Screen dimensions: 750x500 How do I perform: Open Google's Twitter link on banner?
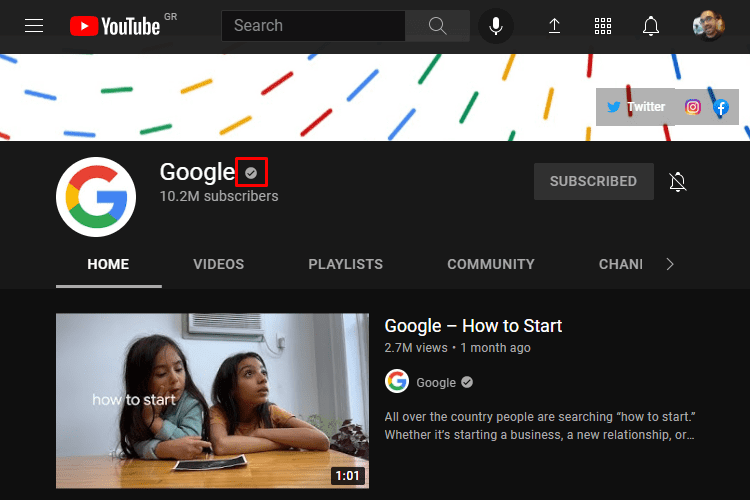click(x=636, y=107)
